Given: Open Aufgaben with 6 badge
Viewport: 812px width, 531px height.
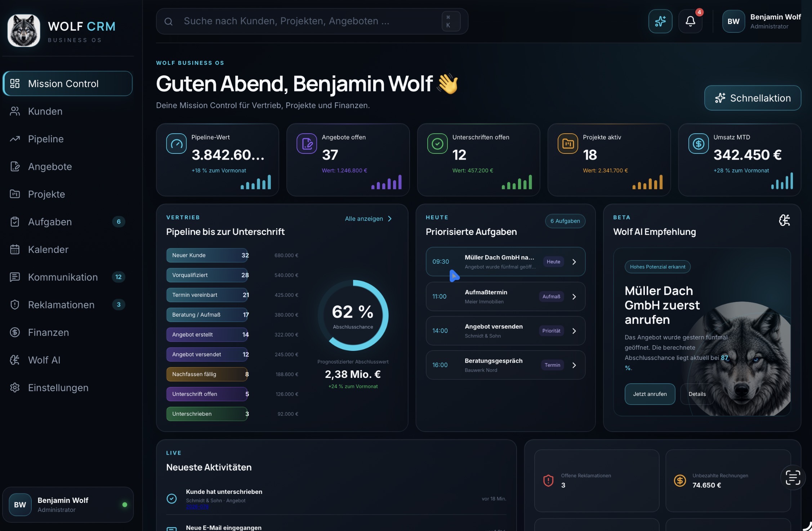Looking at the screenshot, I should 67,222.
